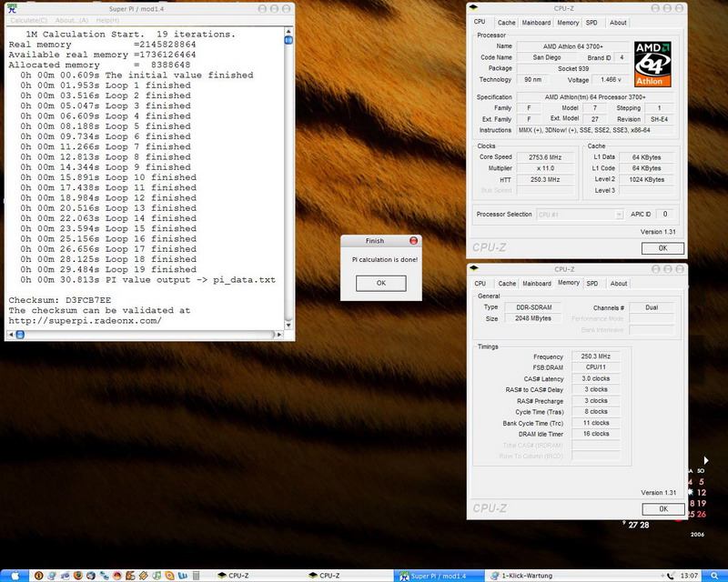Click the AMD Athlon 64 logo
Screen dimensions: 728x582
652,64
